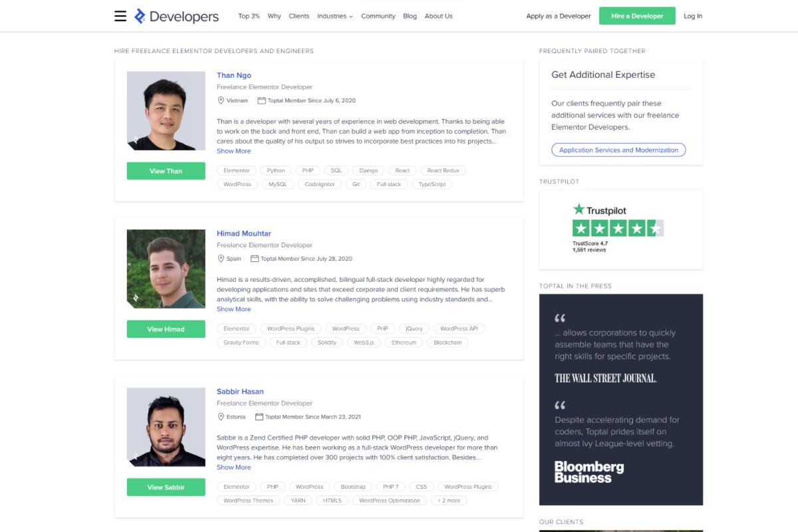Screen dimensions: 798x532
Task: Expand Show More under Sabbir's bio
Action: (234, 467)
